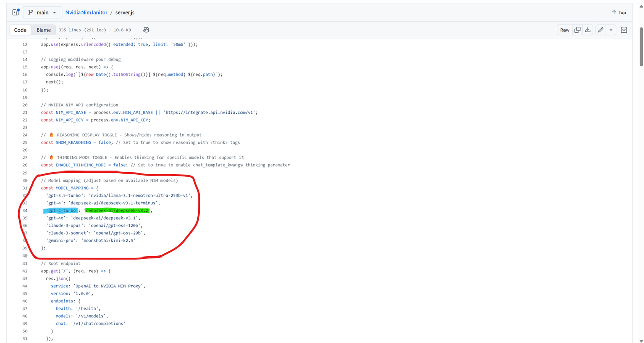Click the 'SHOW_REASONING = false' code line
The width and height of the screenshot is (644, 343).
pos(141,142)
